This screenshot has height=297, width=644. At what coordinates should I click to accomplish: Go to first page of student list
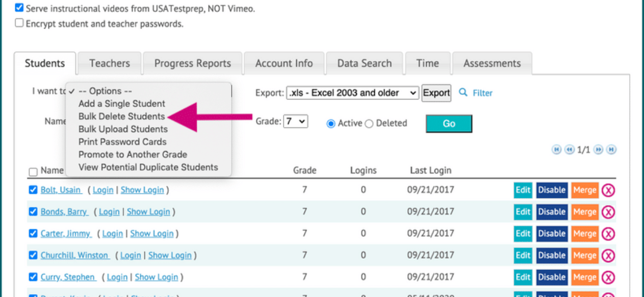556,150
